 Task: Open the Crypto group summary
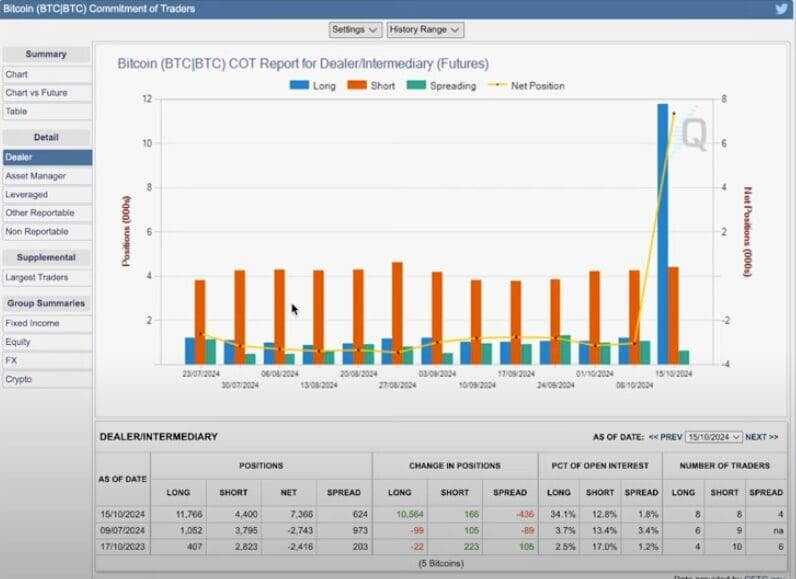point(47,379)
